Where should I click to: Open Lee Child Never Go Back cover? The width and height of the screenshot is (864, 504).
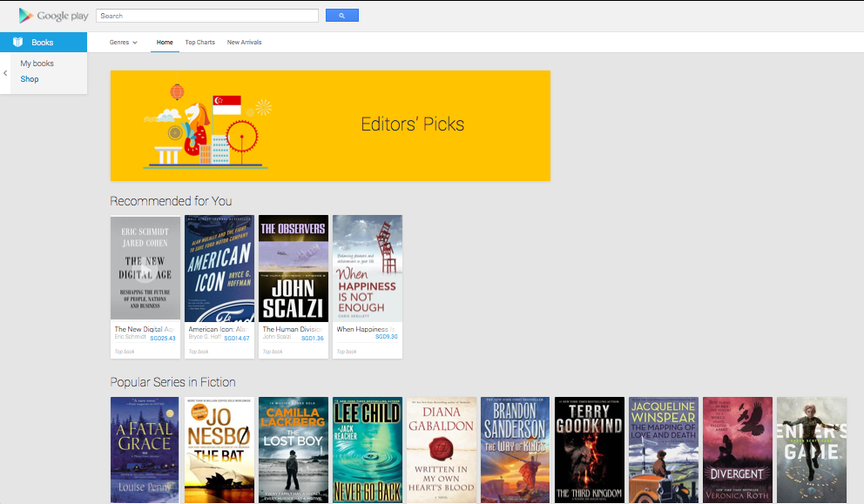368,450
